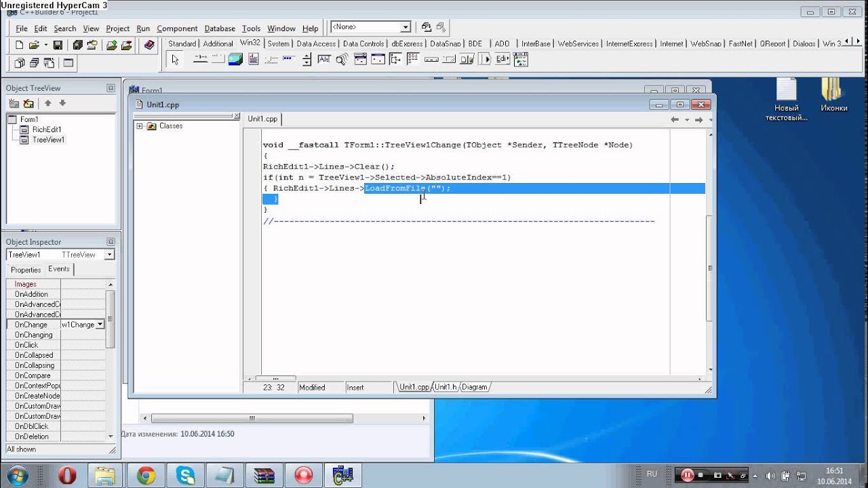Open Skype from the taskbar
This screenshot has width=868, height=488.
pos(186,475)
